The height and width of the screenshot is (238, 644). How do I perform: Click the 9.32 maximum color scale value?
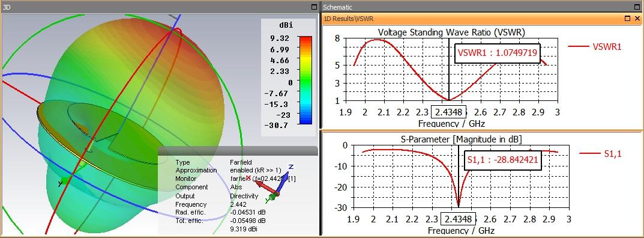click(279, 38)
